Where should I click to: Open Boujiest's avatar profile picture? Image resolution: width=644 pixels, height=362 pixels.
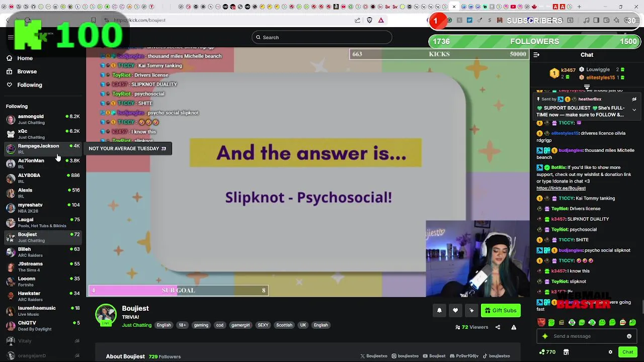click(x=106, y=314)
